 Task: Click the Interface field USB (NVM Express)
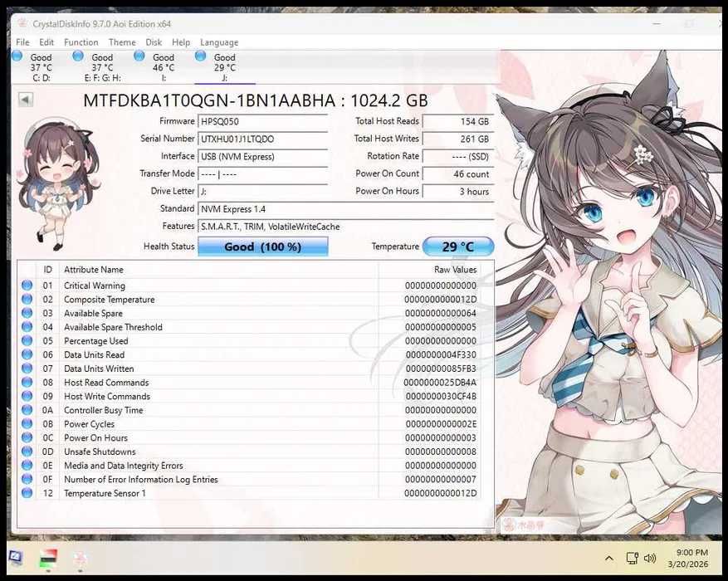tap(263, 156)
